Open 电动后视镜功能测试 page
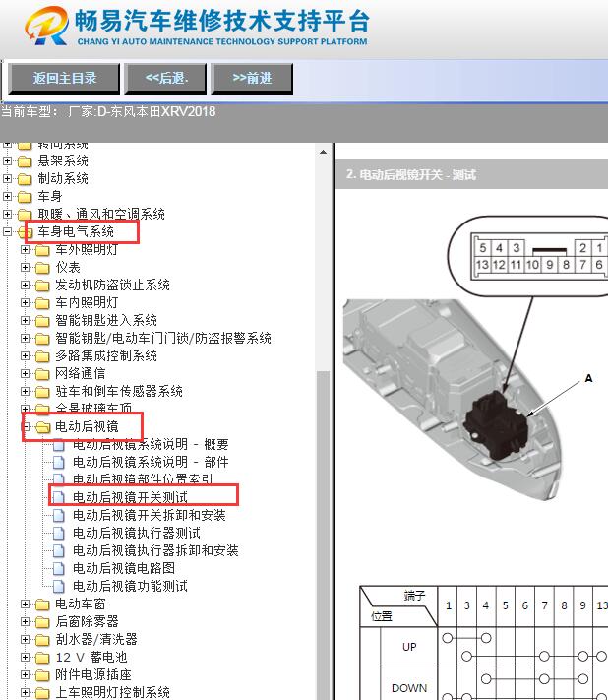This screenshot has width=608, height=700. click(x=130, y=586)
